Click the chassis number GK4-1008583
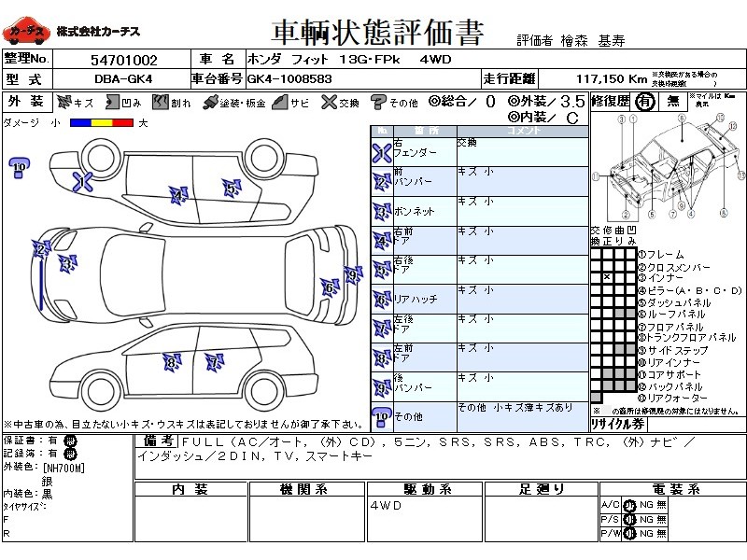The width and height of the screenshot is (747, 560). [x=289, y=79]
